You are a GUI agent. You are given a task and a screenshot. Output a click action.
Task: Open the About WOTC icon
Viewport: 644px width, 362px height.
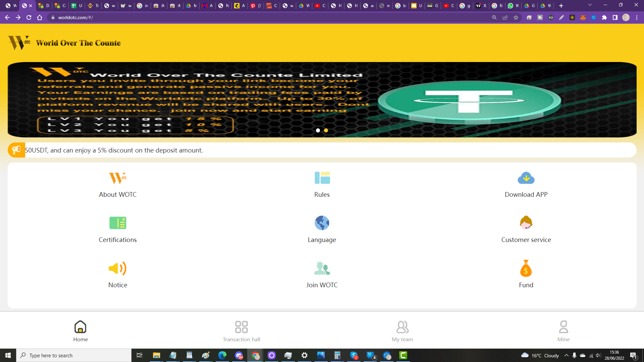pyautogui.click(x=118, y=178)
